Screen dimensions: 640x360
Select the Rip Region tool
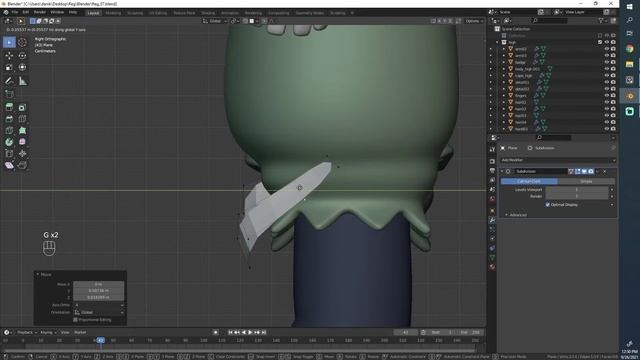click(x=22, y=165)
